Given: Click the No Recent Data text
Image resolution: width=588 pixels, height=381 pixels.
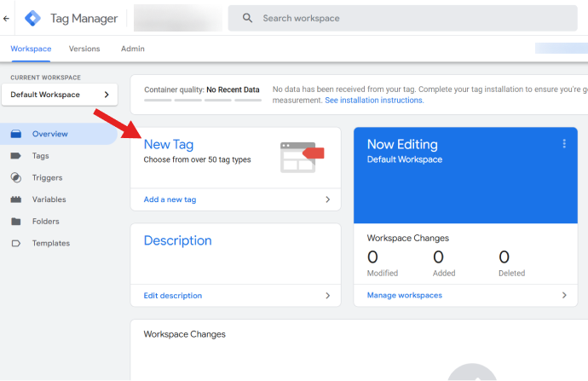Looking at the screenshot, I should pyautogui.click(x=233, y=89).
